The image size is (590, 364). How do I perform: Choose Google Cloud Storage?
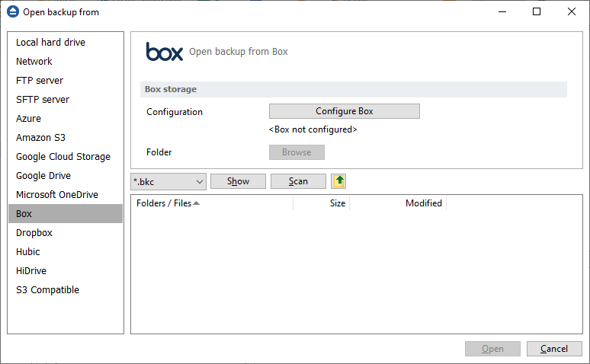(65, 156)
